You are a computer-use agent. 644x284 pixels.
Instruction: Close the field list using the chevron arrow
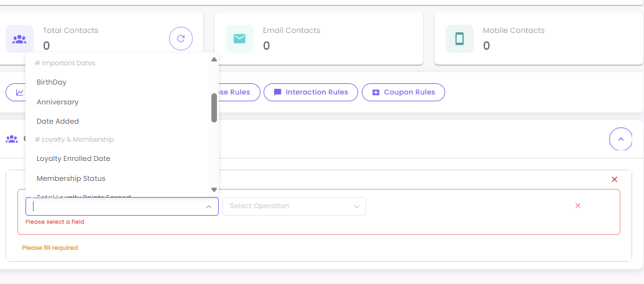(x=208, y=207)
